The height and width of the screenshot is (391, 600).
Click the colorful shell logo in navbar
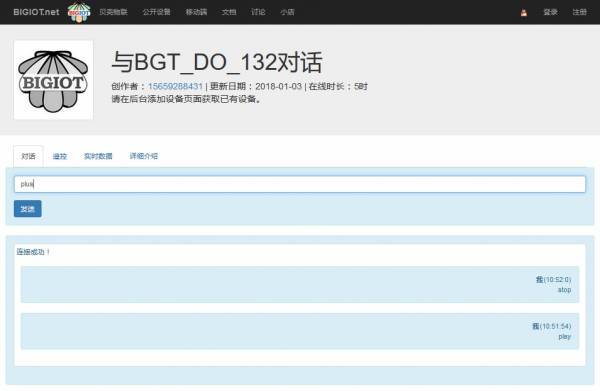[x=79, y=12]
